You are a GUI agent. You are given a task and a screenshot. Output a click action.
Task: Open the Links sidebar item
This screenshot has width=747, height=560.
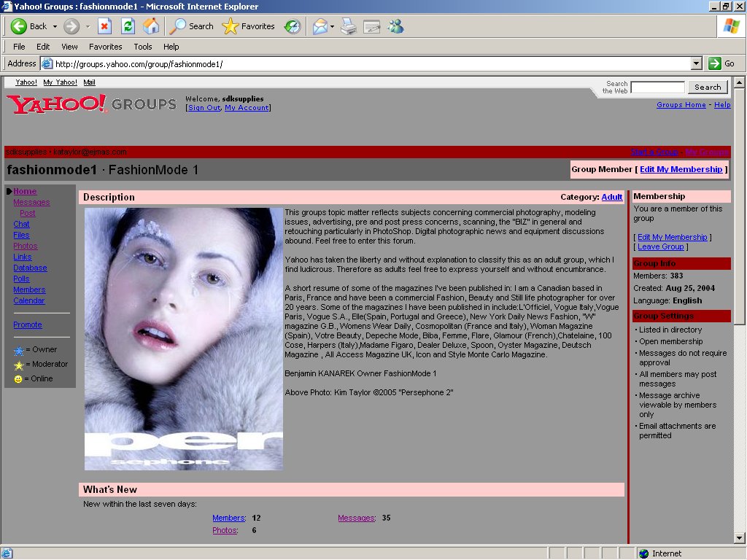coord(23,257)
